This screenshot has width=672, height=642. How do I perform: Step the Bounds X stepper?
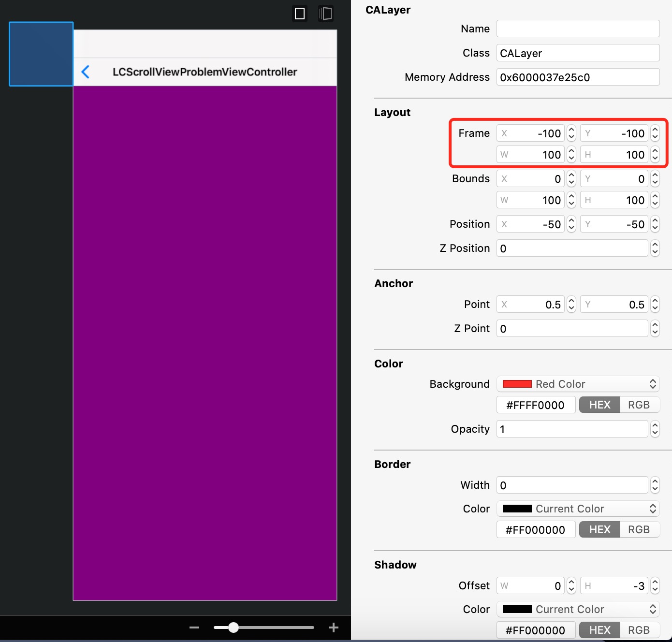click(571, 178)
